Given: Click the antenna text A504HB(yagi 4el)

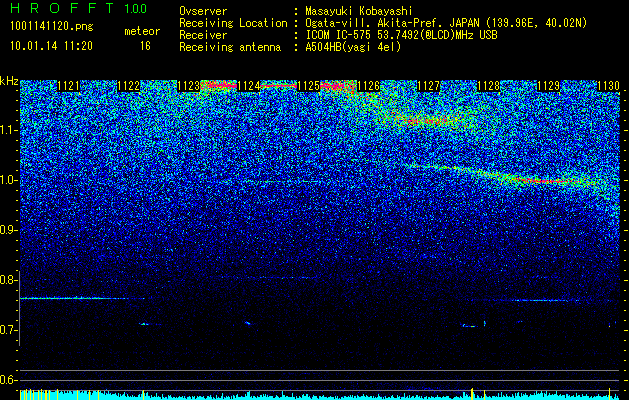Looking at the screenshot, I should (x=353, y=47).
